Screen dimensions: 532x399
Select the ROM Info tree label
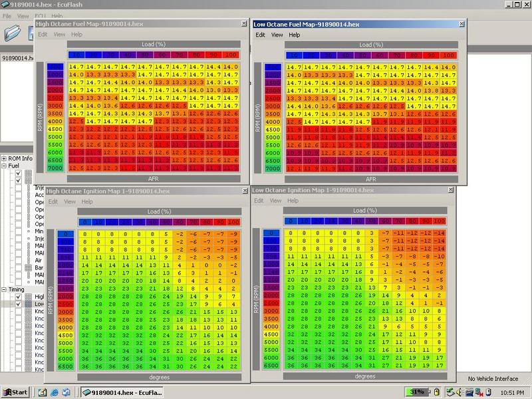pyautogui.click(x=21, y=158)
